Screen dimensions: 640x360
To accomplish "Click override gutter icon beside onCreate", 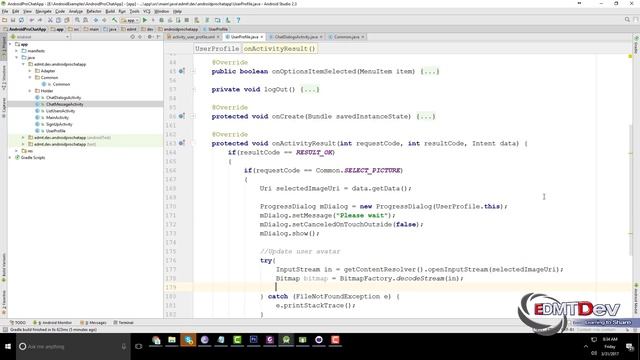I will tap(182, 116).
